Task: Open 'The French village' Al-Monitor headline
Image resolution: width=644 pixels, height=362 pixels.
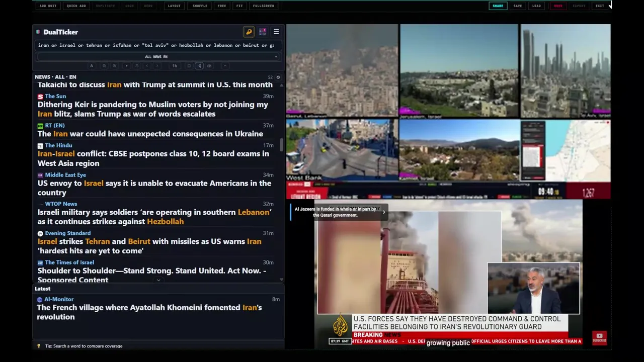Action: click(x=149, y=312)
